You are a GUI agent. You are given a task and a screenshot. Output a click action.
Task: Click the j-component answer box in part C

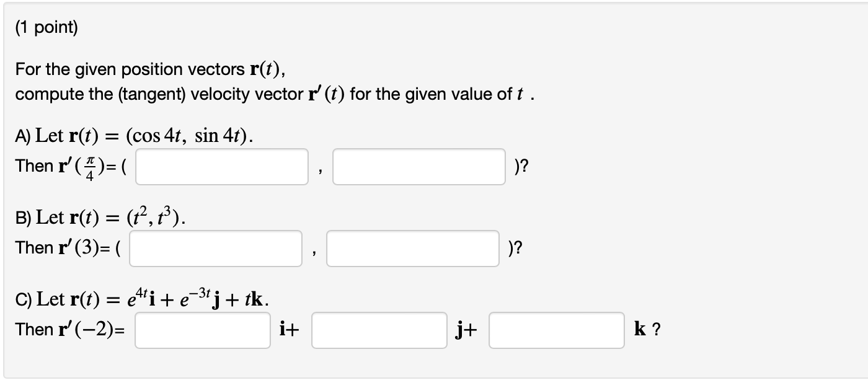click(x=378, y=330)
